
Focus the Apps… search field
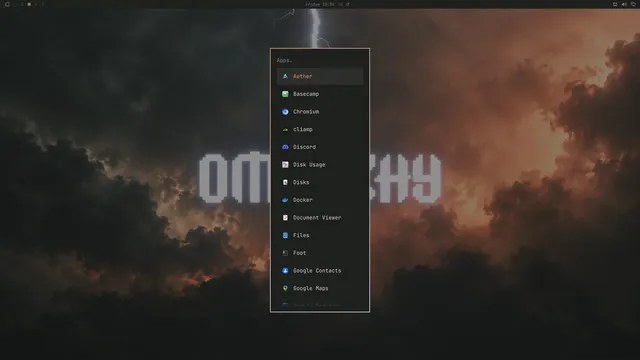point(320,60)
